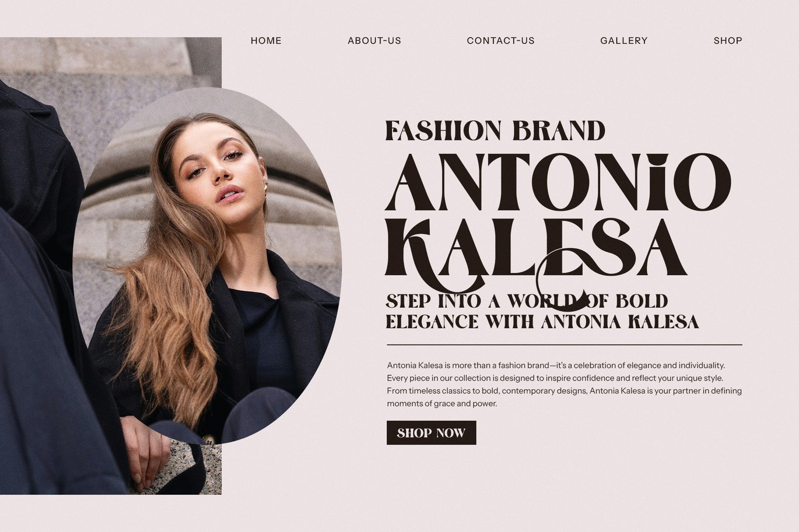Screen dimensions: 799x532
Task: Open the HOME navigation link
Action: point(266,41)
